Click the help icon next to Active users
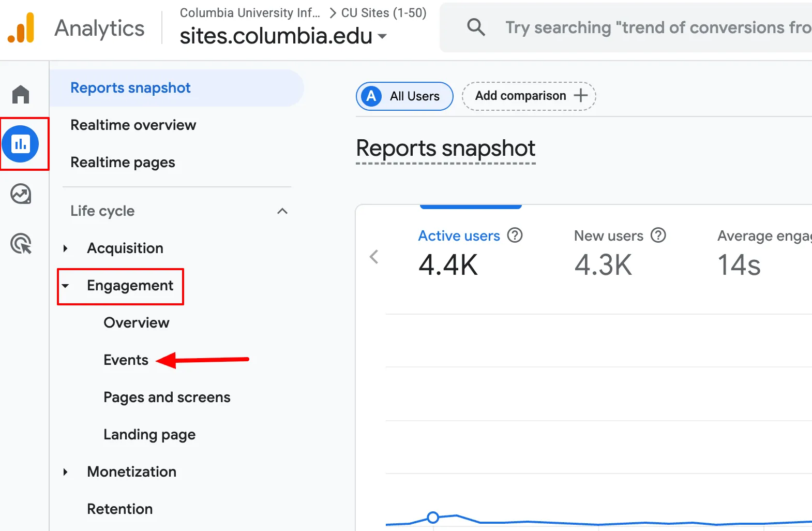This screenshot has height=531, width=812. 515,235
